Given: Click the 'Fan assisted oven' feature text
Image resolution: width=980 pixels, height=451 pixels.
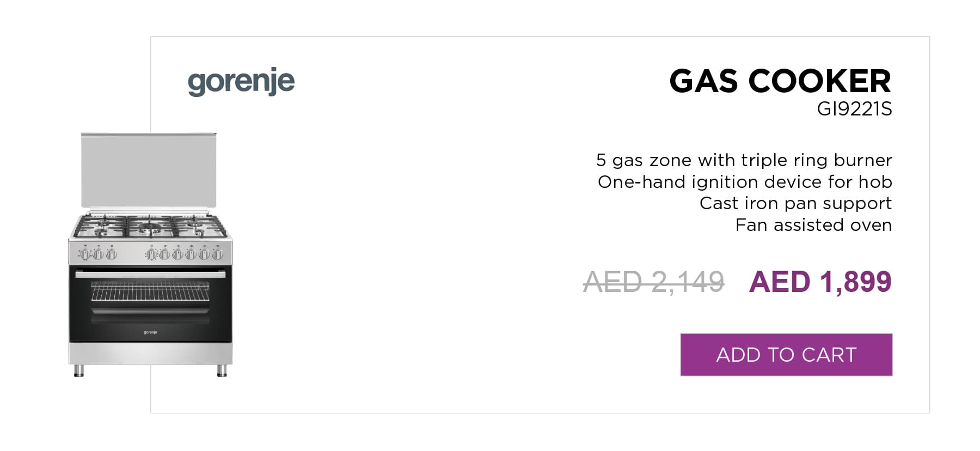Looking at the screenshot, I should (x=813, y=225).
